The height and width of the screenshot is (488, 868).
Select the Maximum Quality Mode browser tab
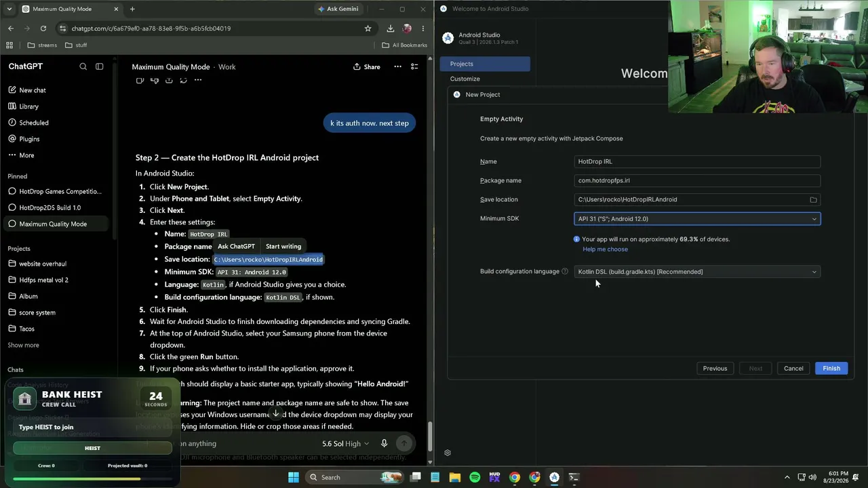point(70,9)
